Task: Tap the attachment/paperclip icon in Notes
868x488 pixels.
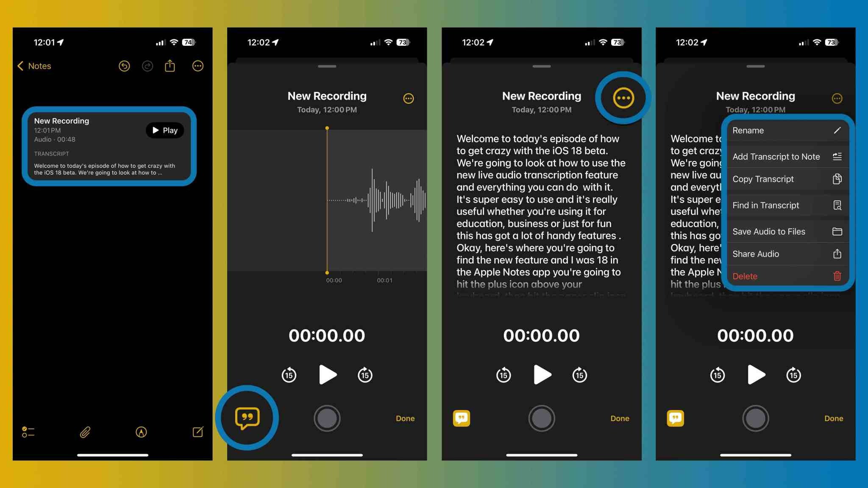Action: (x=84, y=432)
